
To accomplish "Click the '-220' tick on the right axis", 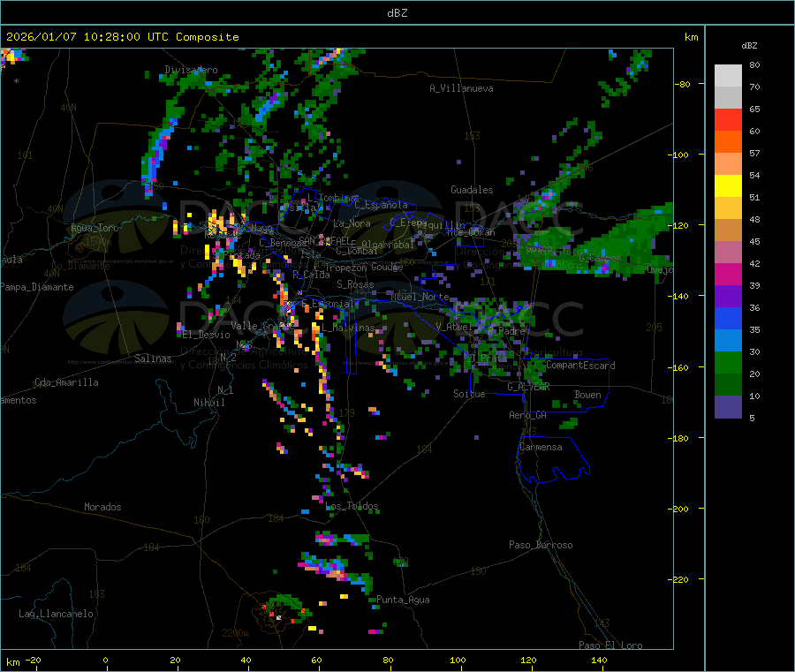I will 679,579.
